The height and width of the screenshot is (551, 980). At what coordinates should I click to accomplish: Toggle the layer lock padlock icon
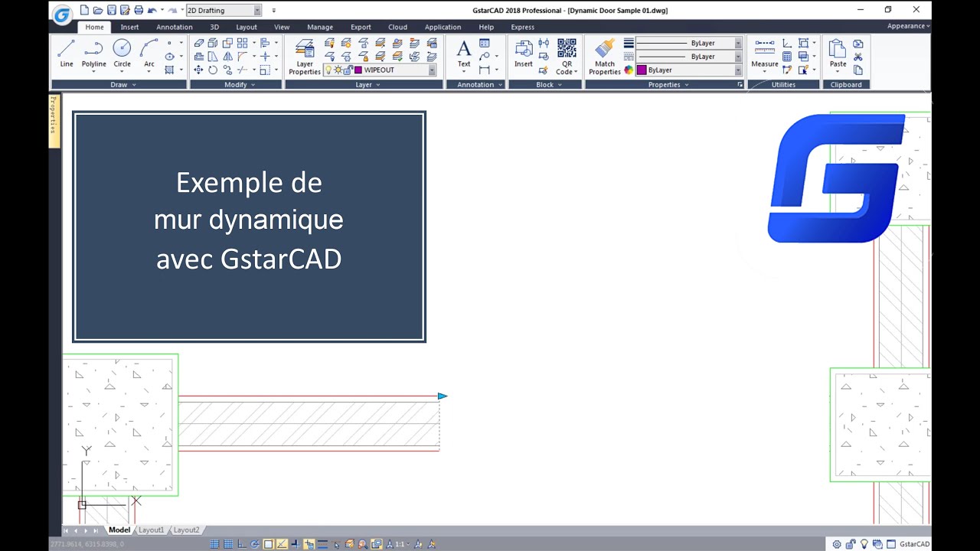348,70
